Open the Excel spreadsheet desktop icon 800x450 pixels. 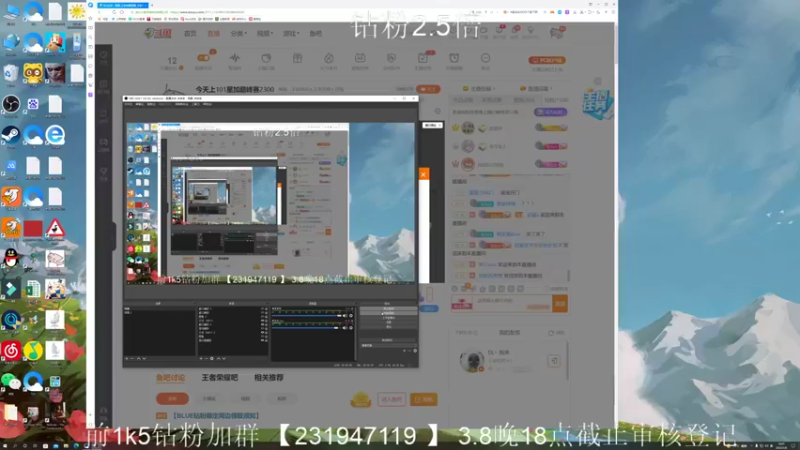tap(33, 289)
